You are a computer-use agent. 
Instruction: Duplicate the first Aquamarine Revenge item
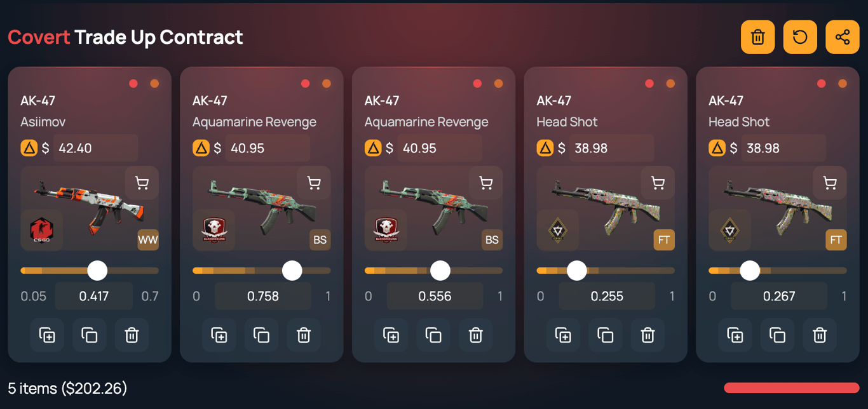pos(219,335)
